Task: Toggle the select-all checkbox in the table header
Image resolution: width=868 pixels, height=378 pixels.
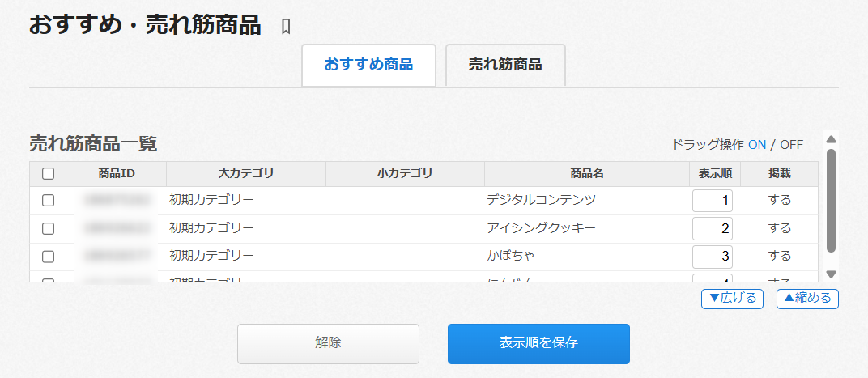Action: (x=48, y=173)
